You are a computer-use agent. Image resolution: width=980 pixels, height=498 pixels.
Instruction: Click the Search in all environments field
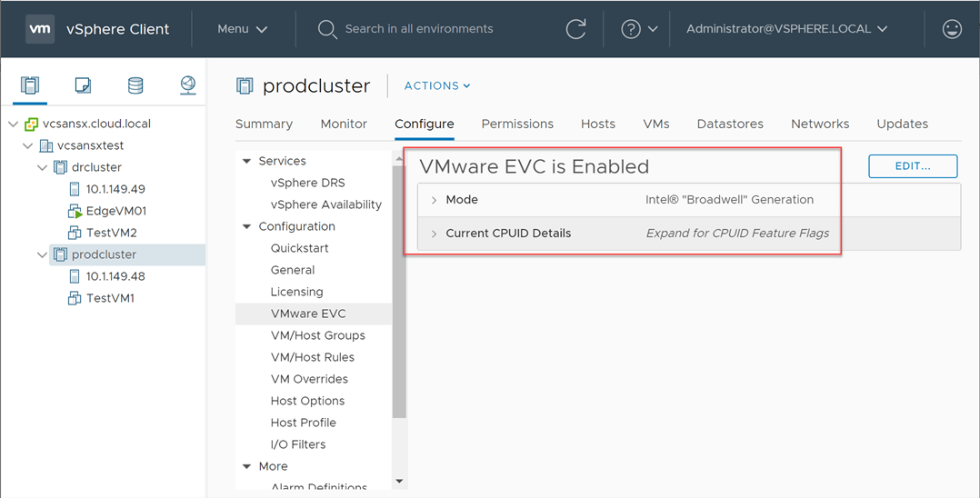tap(419, 29)
